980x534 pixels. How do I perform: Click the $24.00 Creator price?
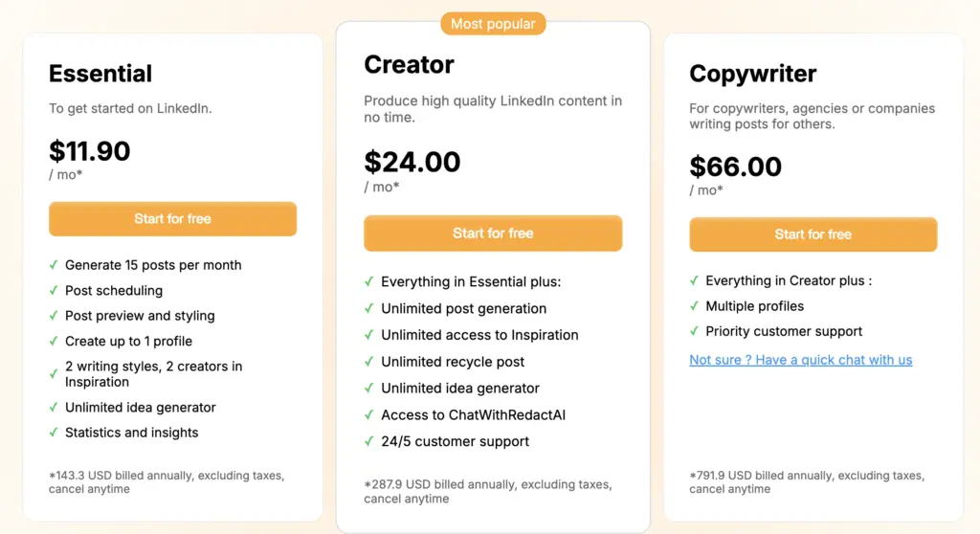[x=412, y=162]
